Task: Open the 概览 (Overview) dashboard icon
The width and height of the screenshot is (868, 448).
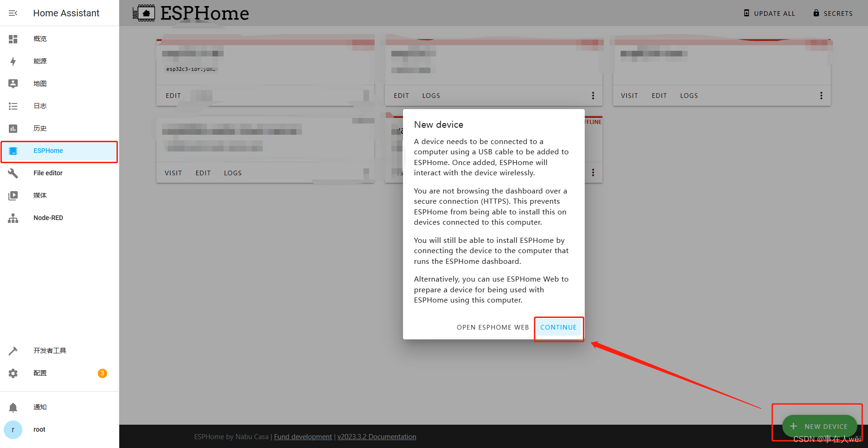Action: pos(13,39)
